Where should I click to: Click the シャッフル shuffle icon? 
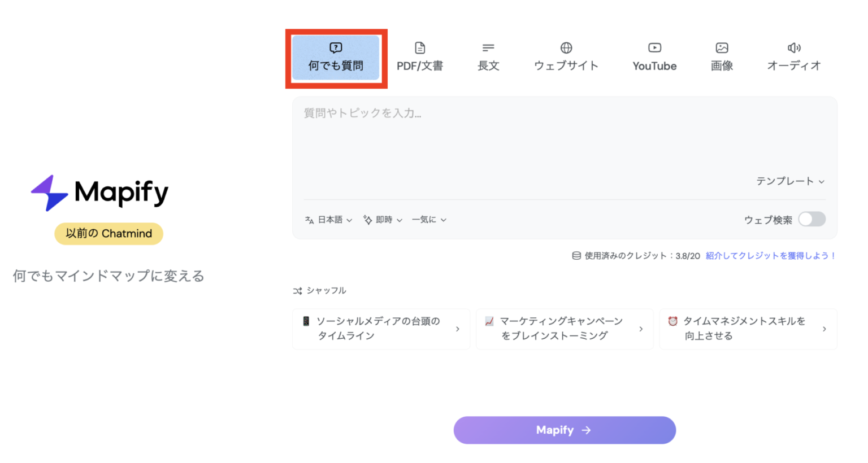point(297,290)
